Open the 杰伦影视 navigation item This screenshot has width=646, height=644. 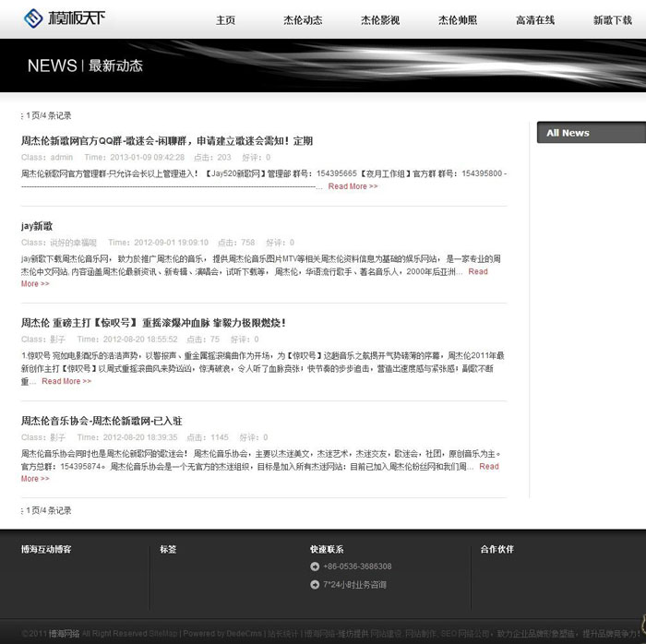380,20
